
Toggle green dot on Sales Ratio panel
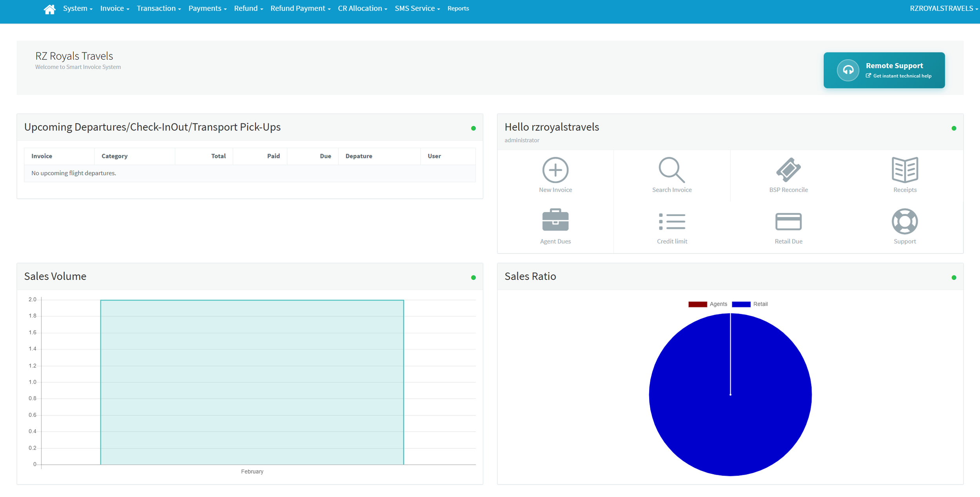click(x=954, y=278)
